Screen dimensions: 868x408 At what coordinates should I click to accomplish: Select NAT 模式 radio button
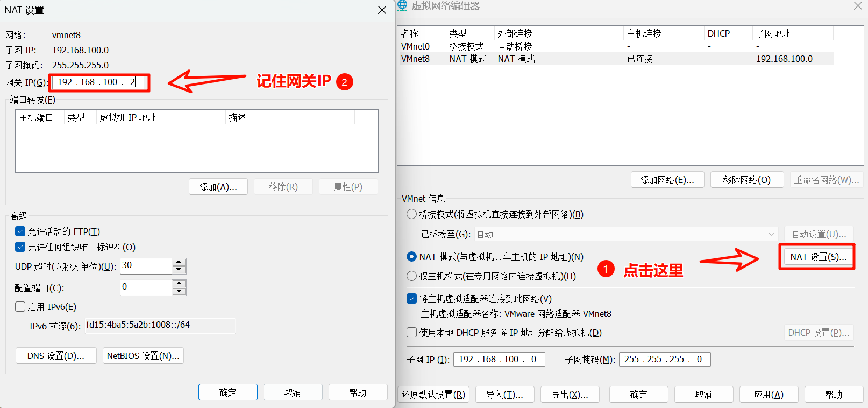click(x=412, y=257)
